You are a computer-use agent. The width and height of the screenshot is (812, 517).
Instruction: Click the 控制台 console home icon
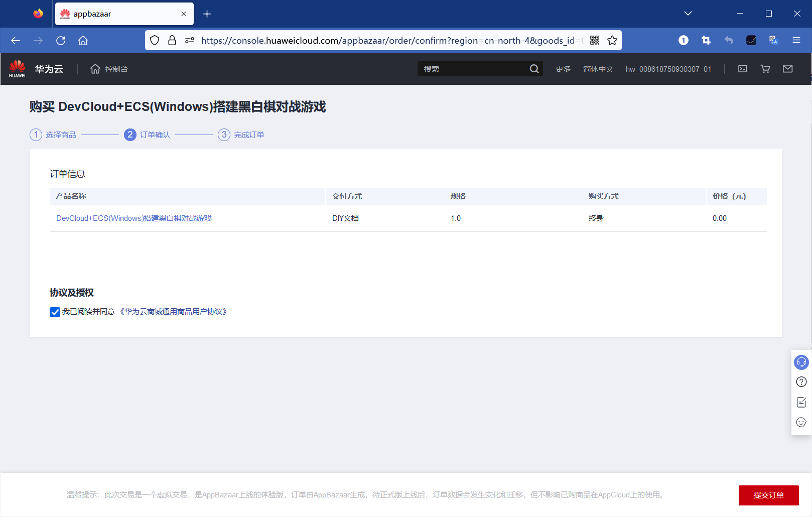[x=95, y=69]
